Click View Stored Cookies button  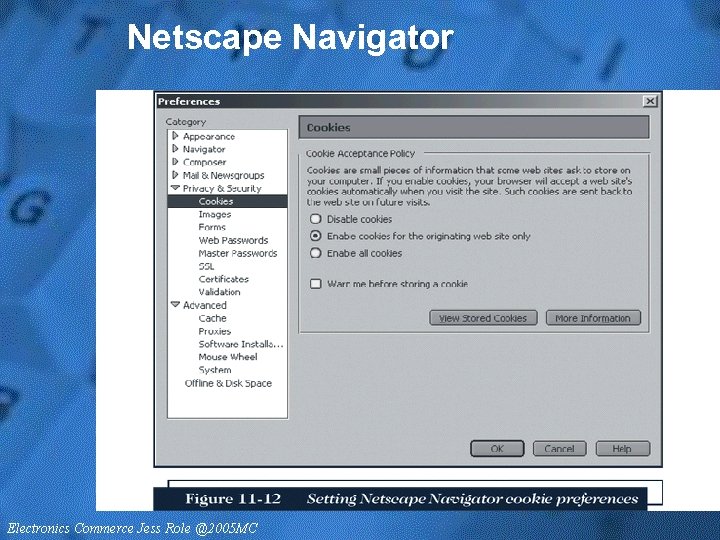[x=483, y=318]
